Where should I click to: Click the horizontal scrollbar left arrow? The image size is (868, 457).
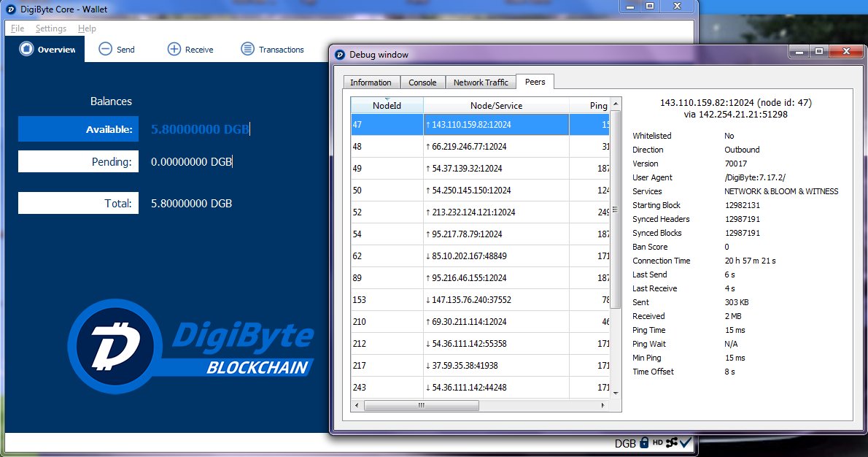[x=357, y=405]
